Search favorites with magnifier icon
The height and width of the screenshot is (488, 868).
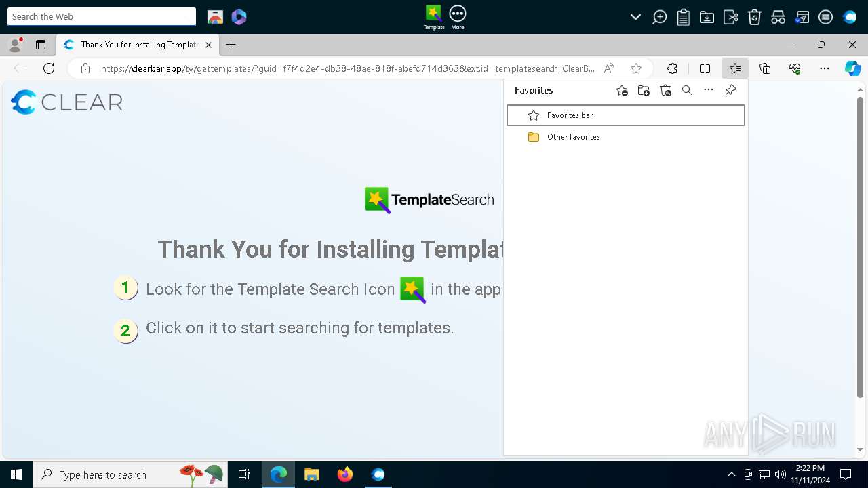coord(687,90)
